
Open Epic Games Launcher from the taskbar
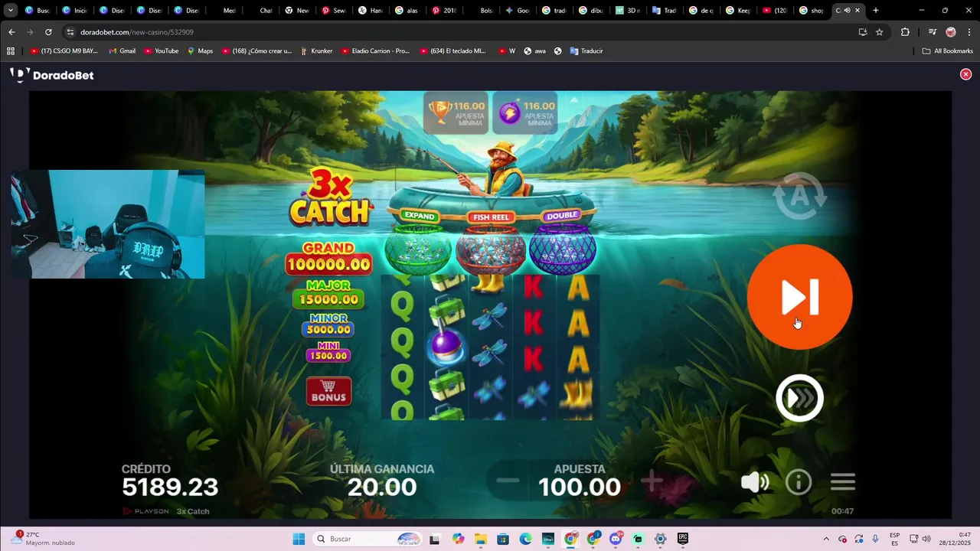[x=683, y=539]
